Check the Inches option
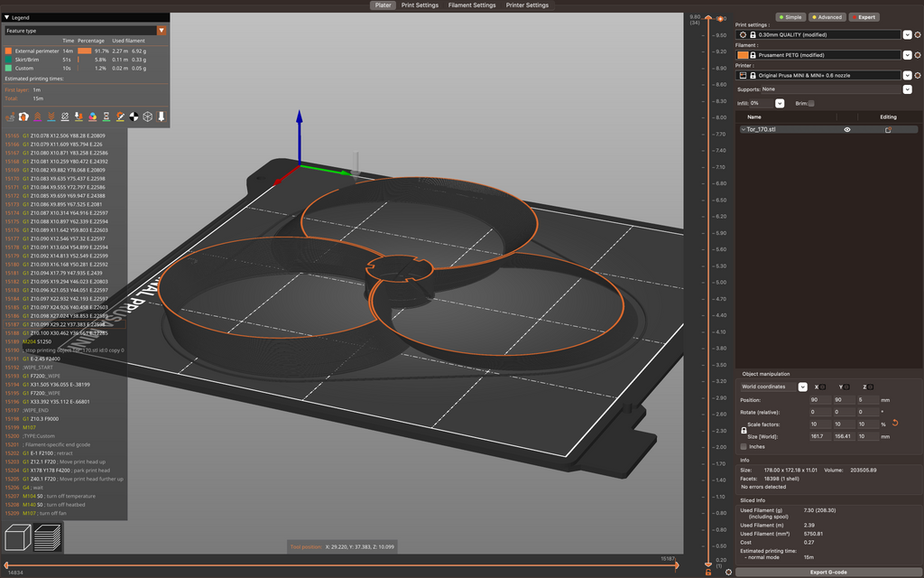Viewport: 924px width, 578px height. pos(744,446)
